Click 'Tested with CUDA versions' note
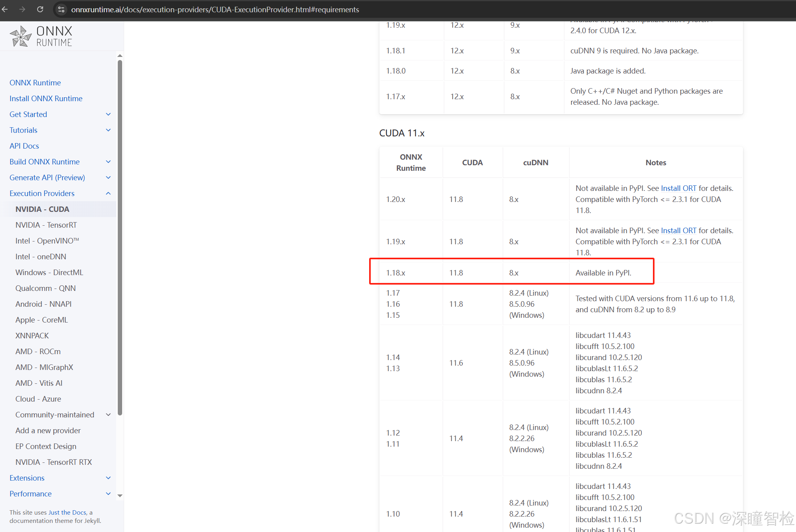Image resolution: width=796 pixels, height=532 pixels. point(655,304)
